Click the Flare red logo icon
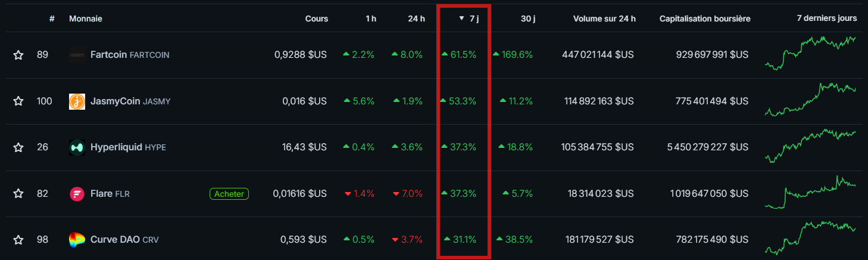 click(77, 194)
